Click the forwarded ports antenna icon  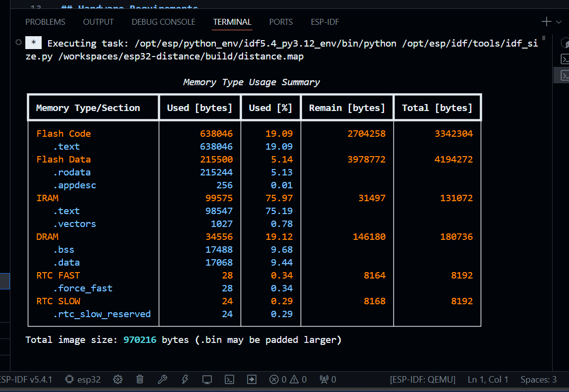(328, 380)
